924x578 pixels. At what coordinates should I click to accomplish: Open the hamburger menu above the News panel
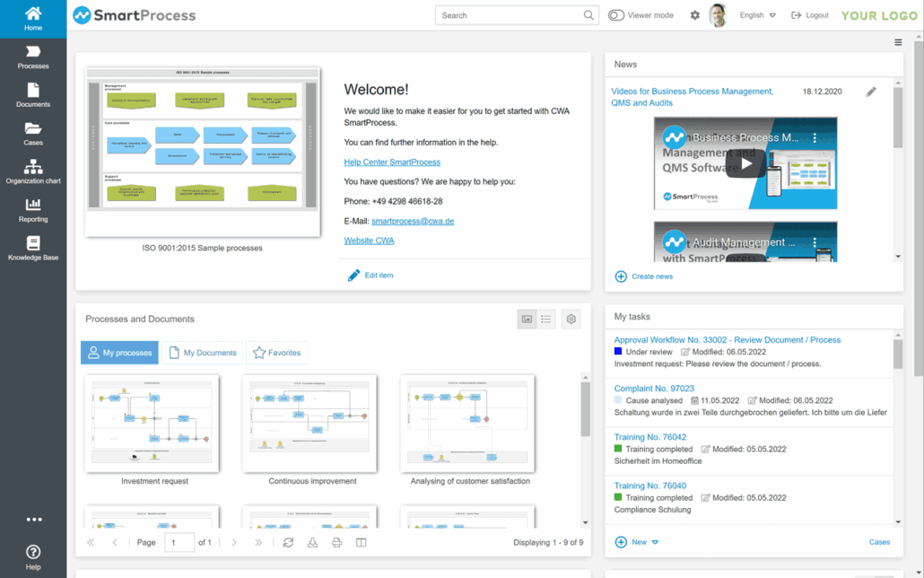coord(898,41)
